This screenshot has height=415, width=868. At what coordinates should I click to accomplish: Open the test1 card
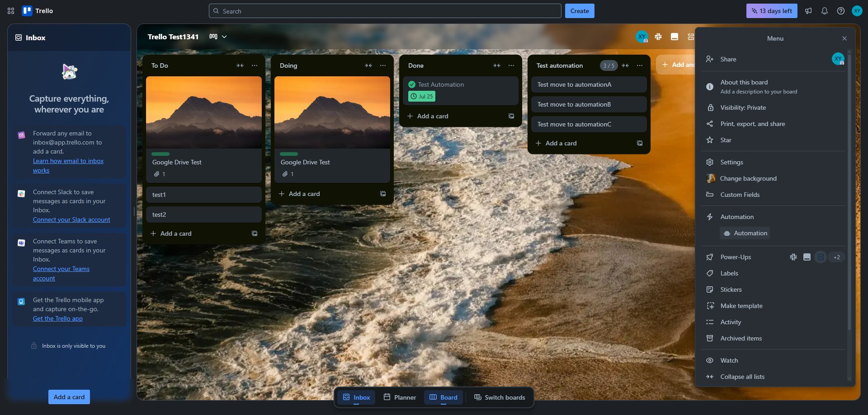204,195
